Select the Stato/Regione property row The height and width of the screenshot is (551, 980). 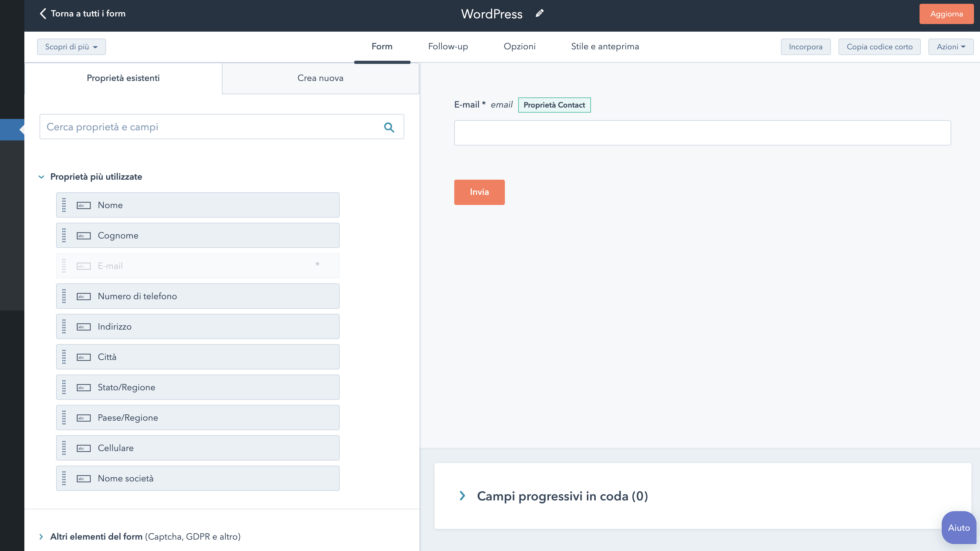198,387
